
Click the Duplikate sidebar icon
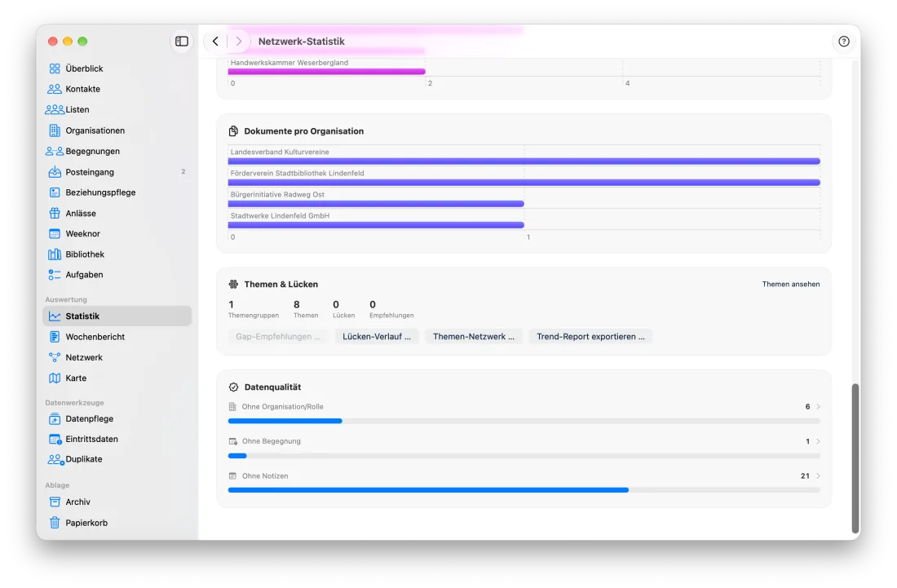click(55, 459)
